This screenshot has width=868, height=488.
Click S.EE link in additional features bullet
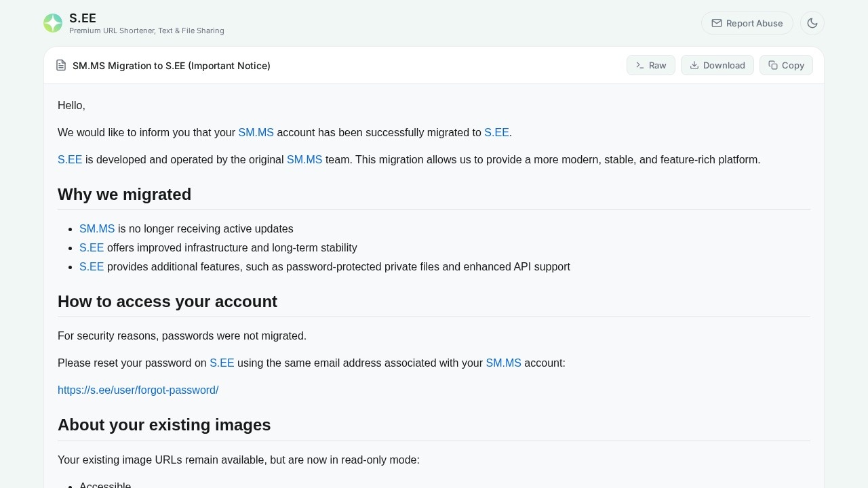[92, 267]
